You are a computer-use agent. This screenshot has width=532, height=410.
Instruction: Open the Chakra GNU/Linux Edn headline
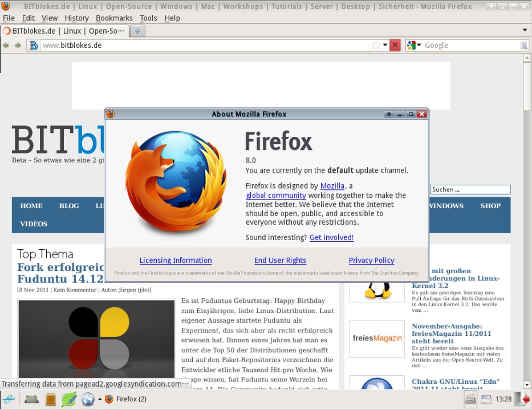coord(456,384)
